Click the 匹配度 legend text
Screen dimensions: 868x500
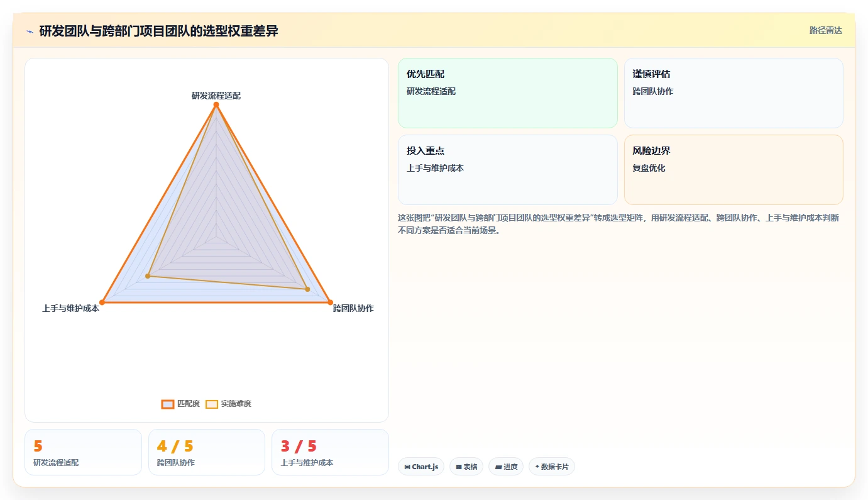[189, 404]
